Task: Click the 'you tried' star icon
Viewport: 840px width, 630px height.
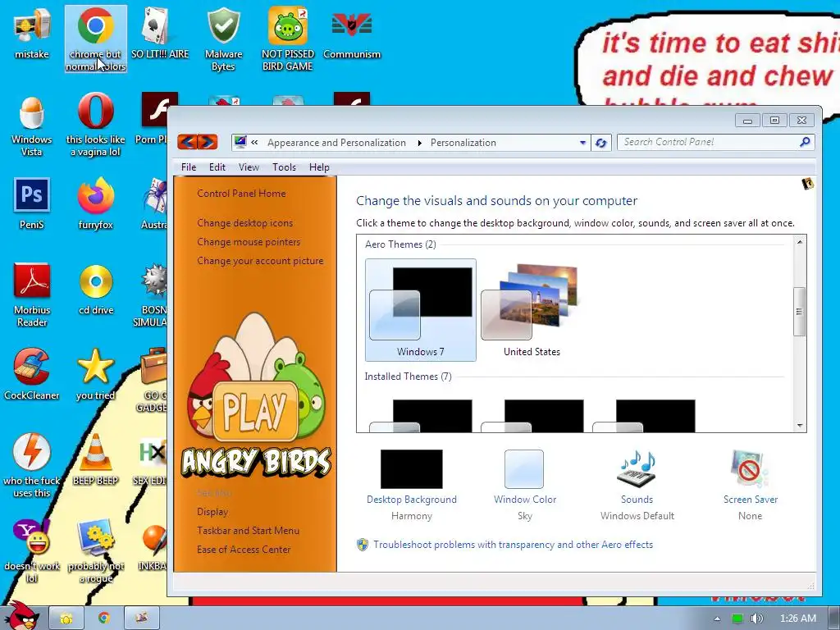Action: pyautogui.click(x=95, y=374)
